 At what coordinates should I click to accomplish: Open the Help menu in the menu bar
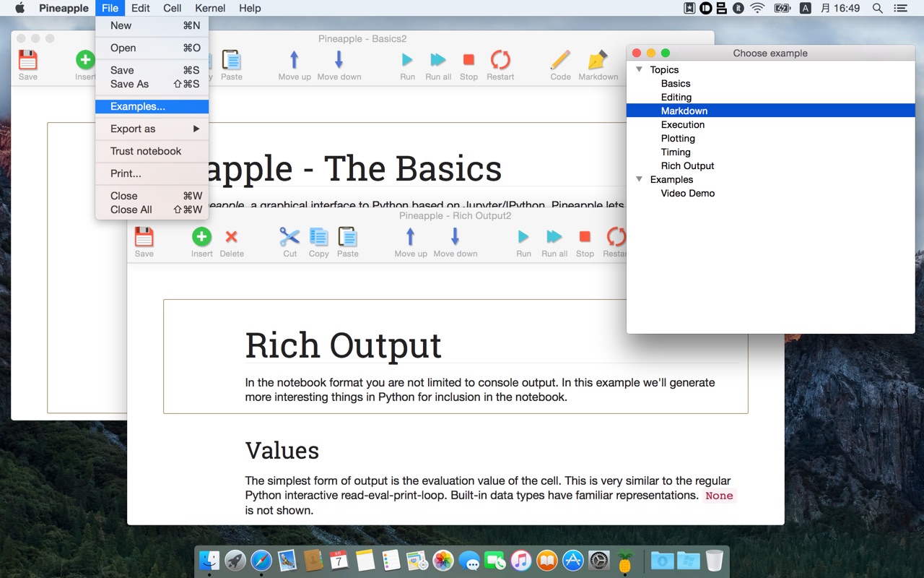[x=250, y=8]
